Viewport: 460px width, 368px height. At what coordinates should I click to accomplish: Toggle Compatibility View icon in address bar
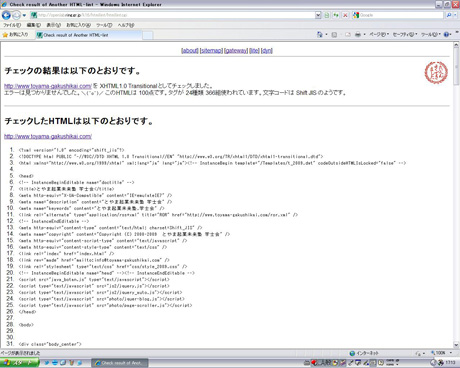click(327, 15)
